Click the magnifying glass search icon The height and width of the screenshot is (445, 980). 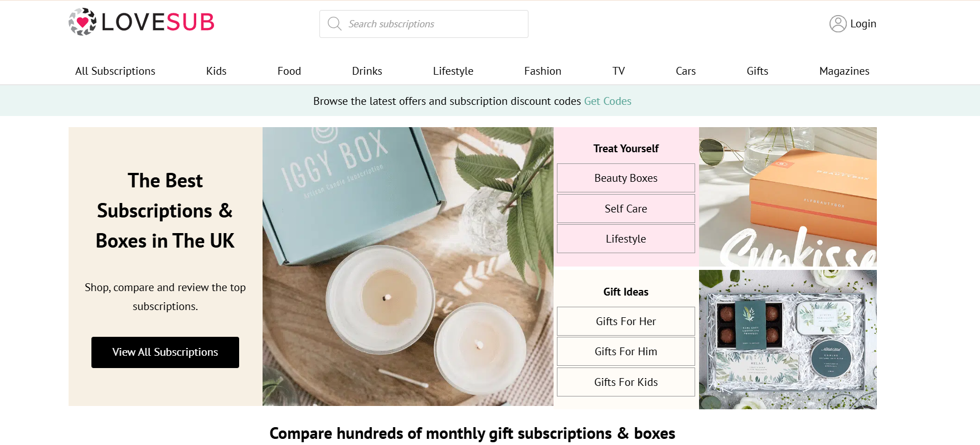pyautogui.click(x=334, y=23)
